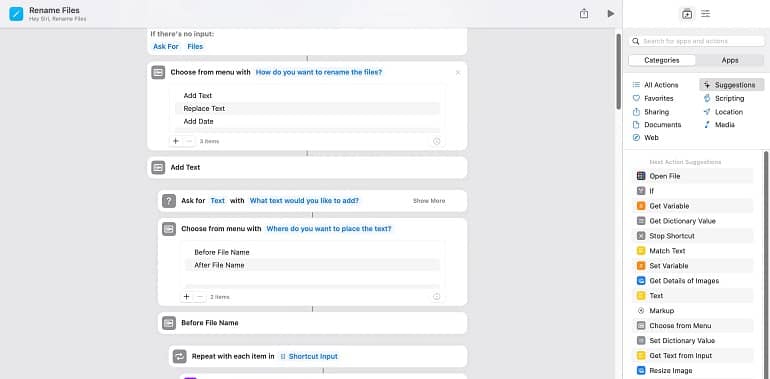Click the search for apps and actions field
Viewport: 770px width, 379px height.
pyautogui.click(x=696, y=41)
